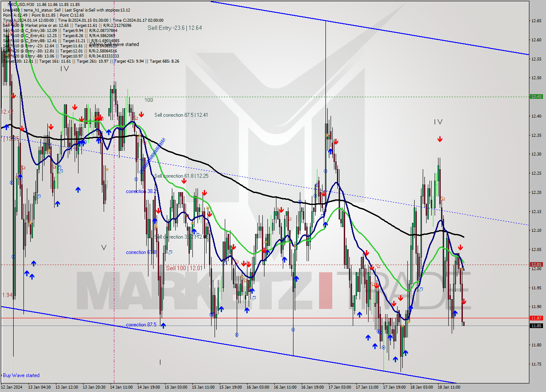Click the '12 Jan 2024' time axis label
546x392 pixels.
[12, 387]
